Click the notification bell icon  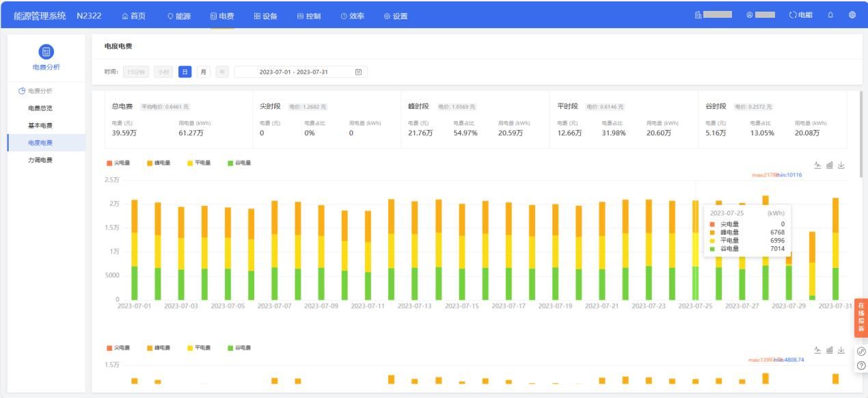[830, 16]
